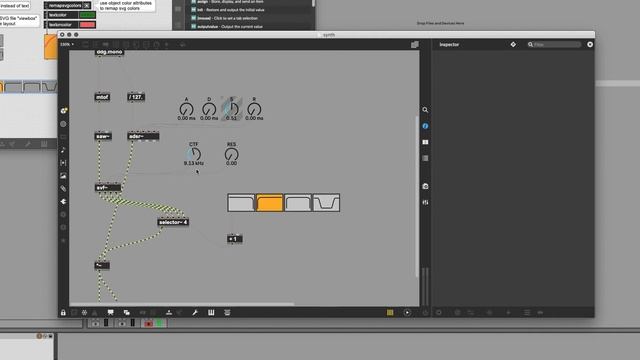Screen dimensions: 640x360
Task: Select the '+ 1' object box
Action: 235,239
